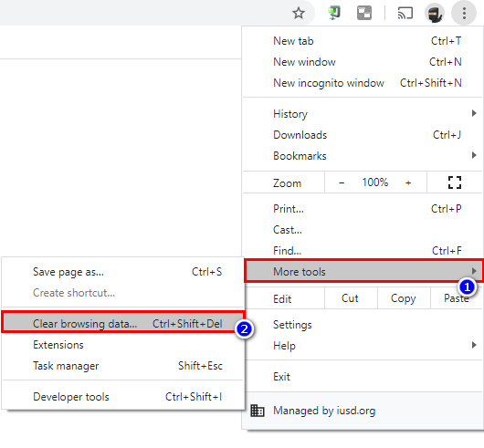Click the gray window-layout extension icon
The image size is (484, 448).
pos(364,14)
